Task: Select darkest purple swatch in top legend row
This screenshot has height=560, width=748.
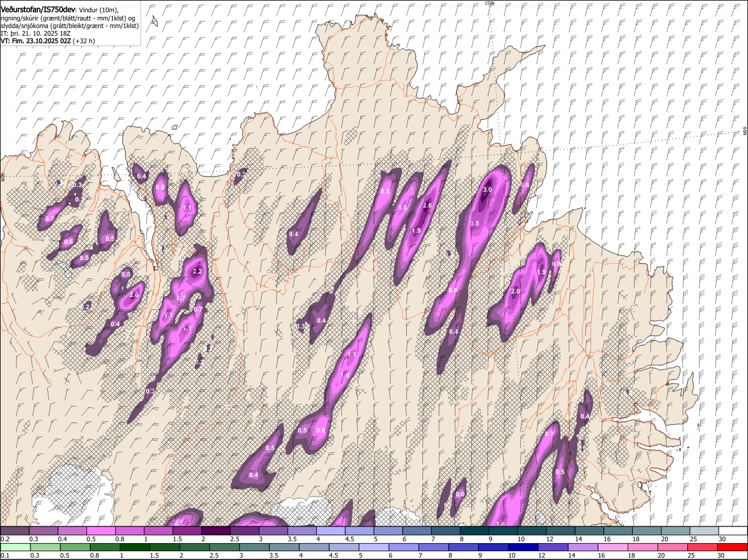Action: click(216, 531)
